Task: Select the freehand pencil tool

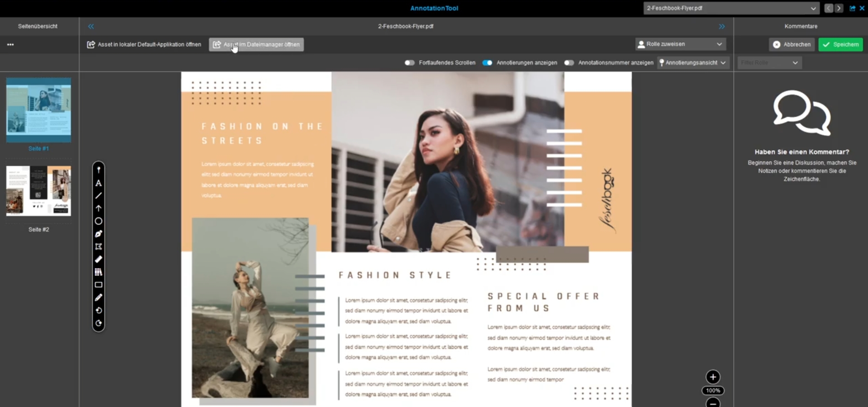Action: coord(99,297)
